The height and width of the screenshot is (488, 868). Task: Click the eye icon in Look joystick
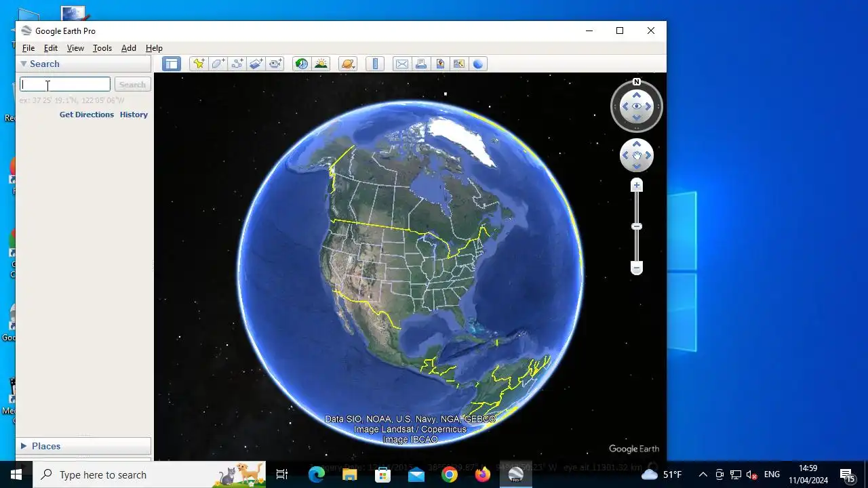[637, 106]
